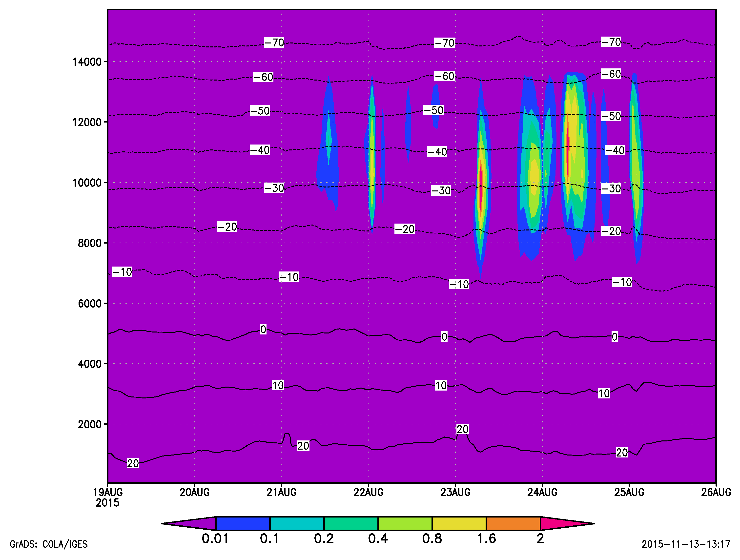The height and width of the screenshot is (560, 740).
Task: Click the 10000 y-axis label
Action: (87, 183)
